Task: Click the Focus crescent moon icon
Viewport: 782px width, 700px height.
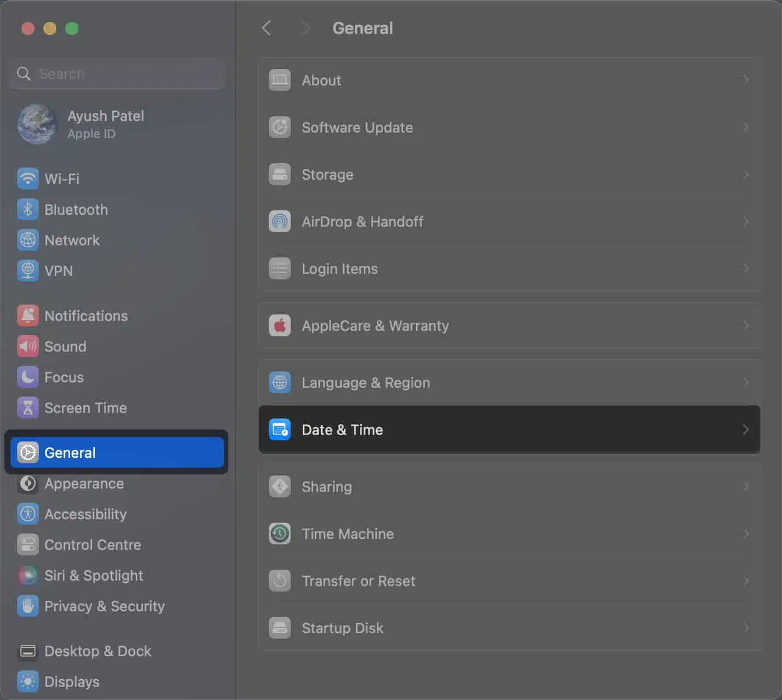Action: point(27,377)
